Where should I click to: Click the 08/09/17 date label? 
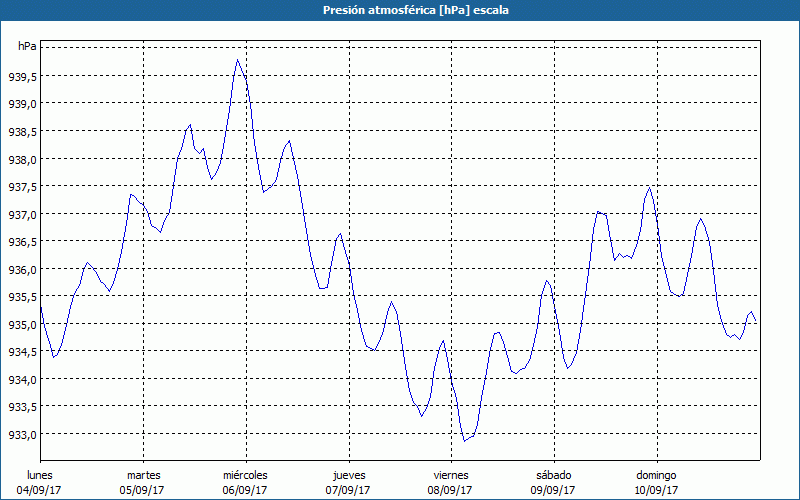451,490
